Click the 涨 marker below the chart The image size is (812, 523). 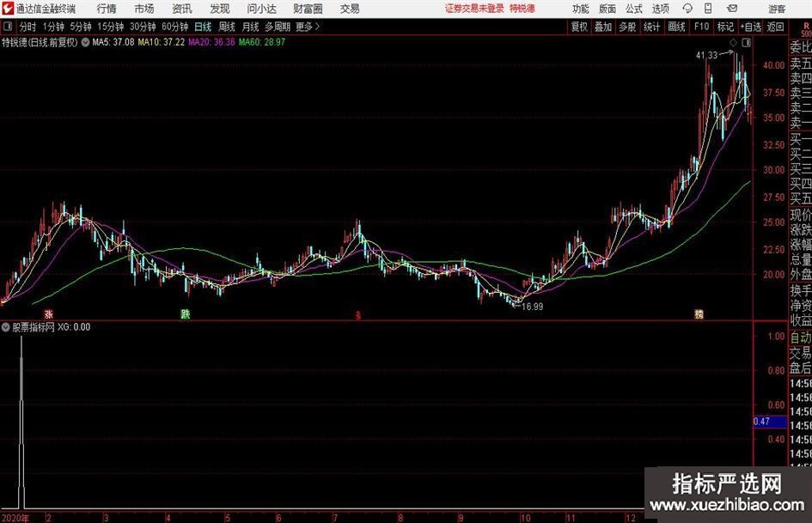[x=49, y=313]
